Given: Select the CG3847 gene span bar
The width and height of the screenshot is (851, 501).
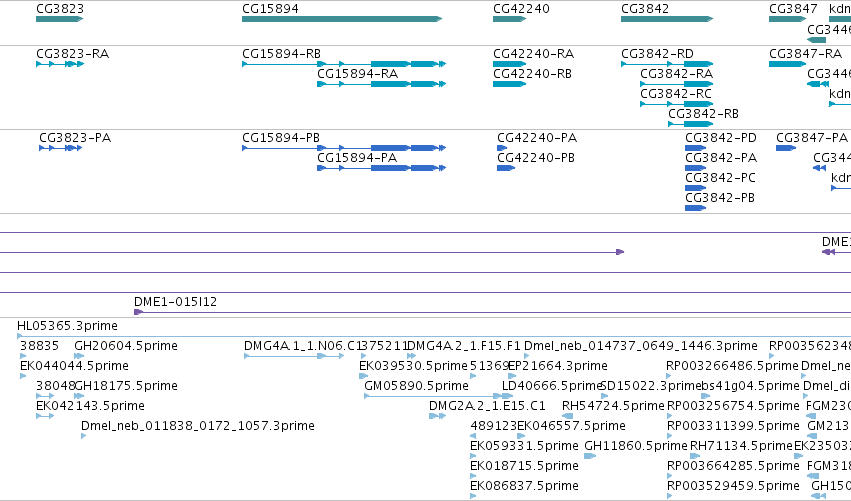Looking at the screenshot, I should [788, 19].
